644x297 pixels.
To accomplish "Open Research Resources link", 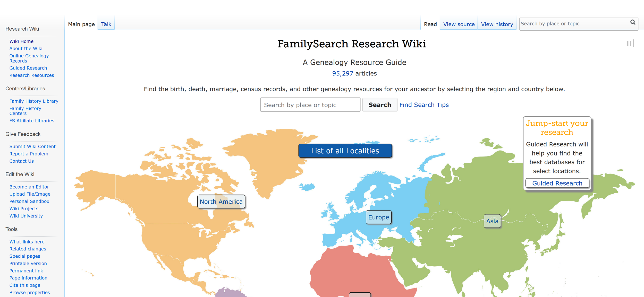I will (32, 75).
